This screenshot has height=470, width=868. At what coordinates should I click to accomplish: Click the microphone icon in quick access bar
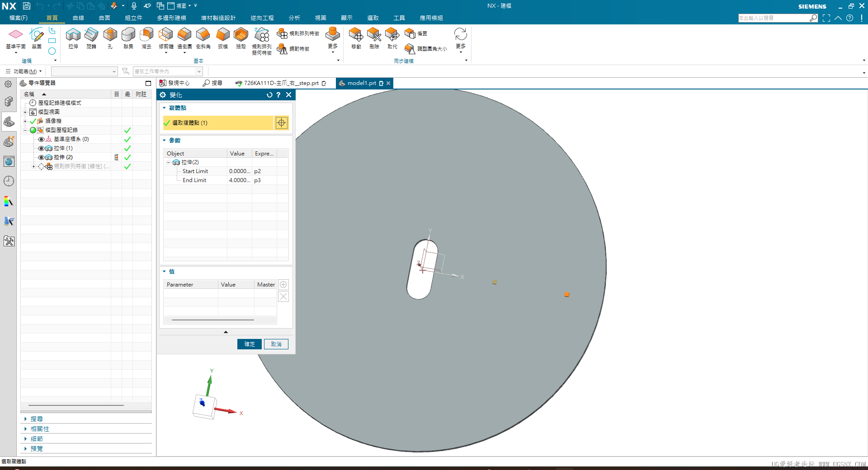point(134,6)
